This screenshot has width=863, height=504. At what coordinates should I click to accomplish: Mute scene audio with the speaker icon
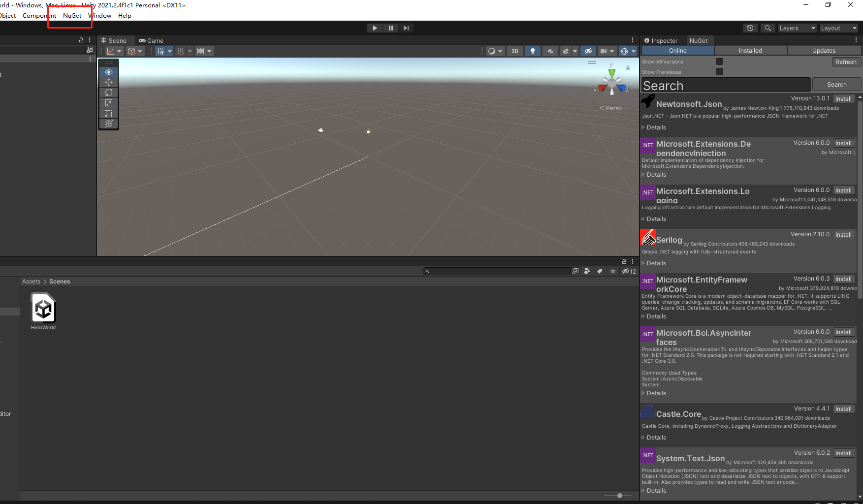click(550, 51)
